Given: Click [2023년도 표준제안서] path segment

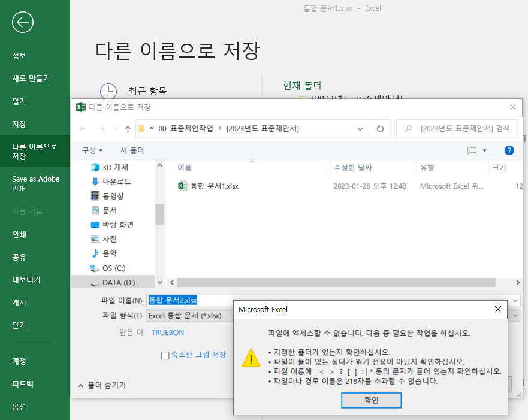Looking at the screenshot, I should click(x=263, y=128).
